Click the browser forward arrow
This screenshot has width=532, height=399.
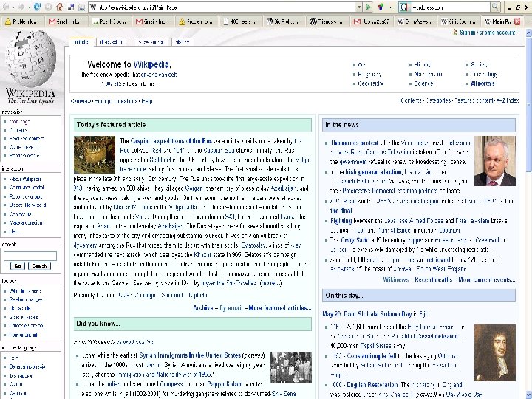pos(21,7)
